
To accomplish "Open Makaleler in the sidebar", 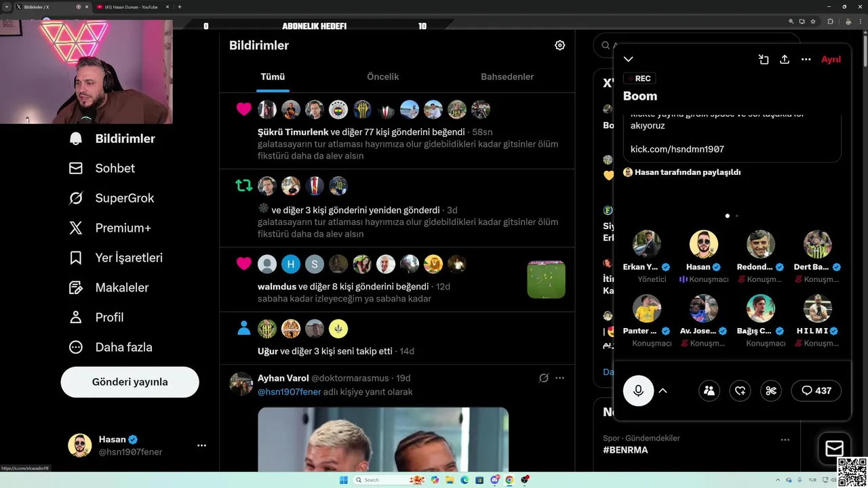I will [108, 287].
